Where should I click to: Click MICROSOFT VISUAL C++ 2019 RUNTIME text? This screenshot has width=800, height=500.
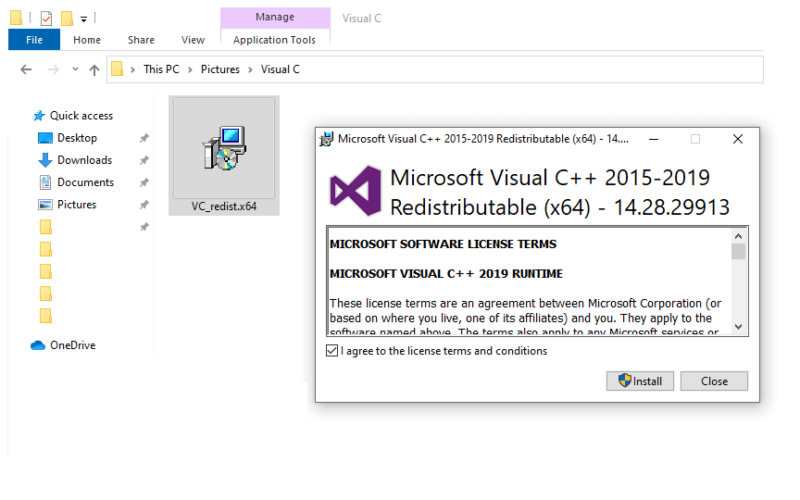pos(446,273)
